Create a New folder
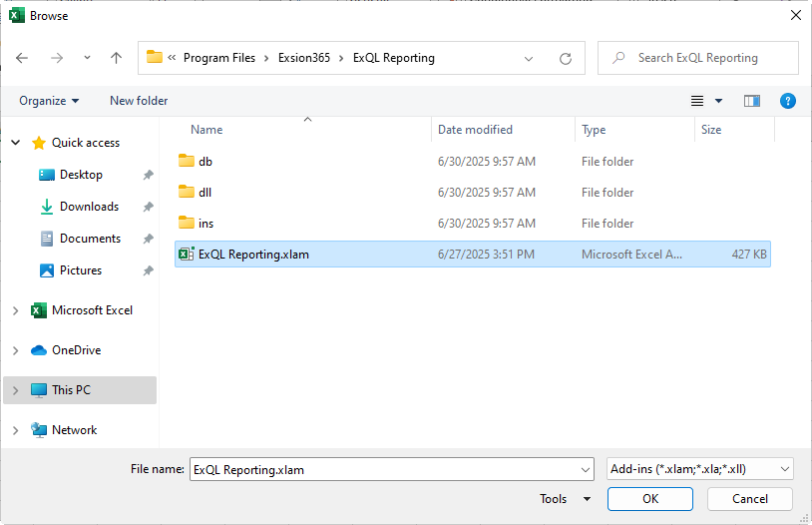Image resolution: width=812 pixels, height=525 pixels. pyautogui.click(x=139, y=101)
